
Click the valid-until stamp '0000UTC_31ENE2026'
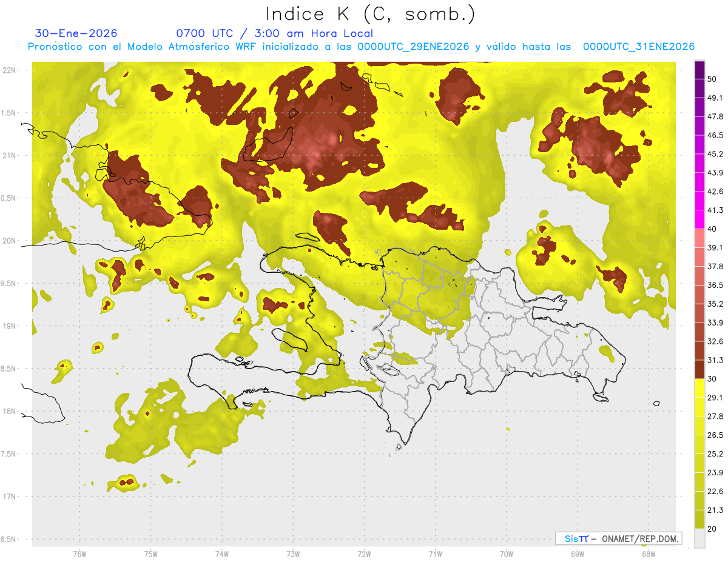point(639,47)
